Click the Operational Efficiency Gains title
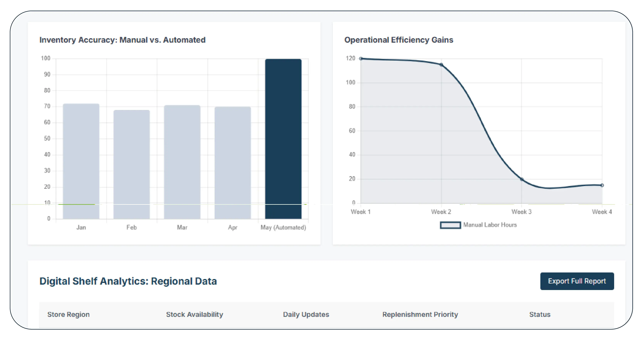644x340 pixels. [x=399, y=40]
